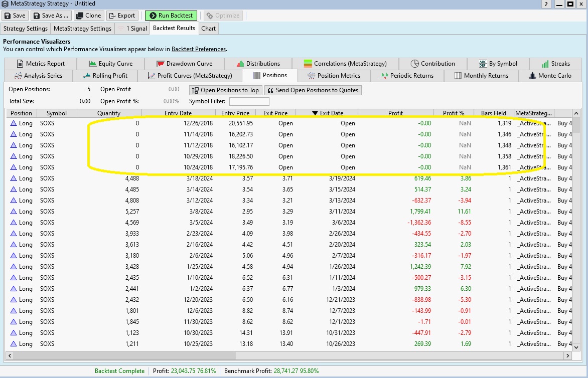This screenshot has height=378, width=588.
Task: Sort by the Profit % column header
Action: 453,113
